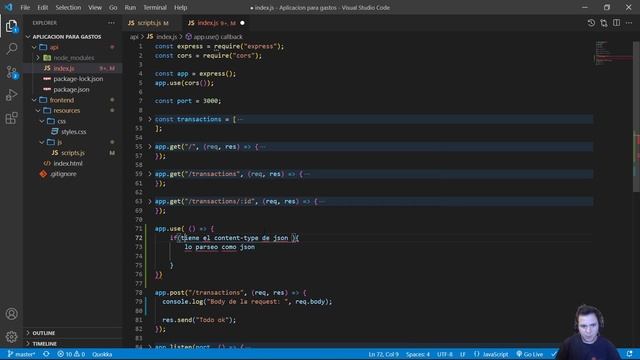
Task: Open editor more actions ellipsis
Action: click(x=629, y=23)
